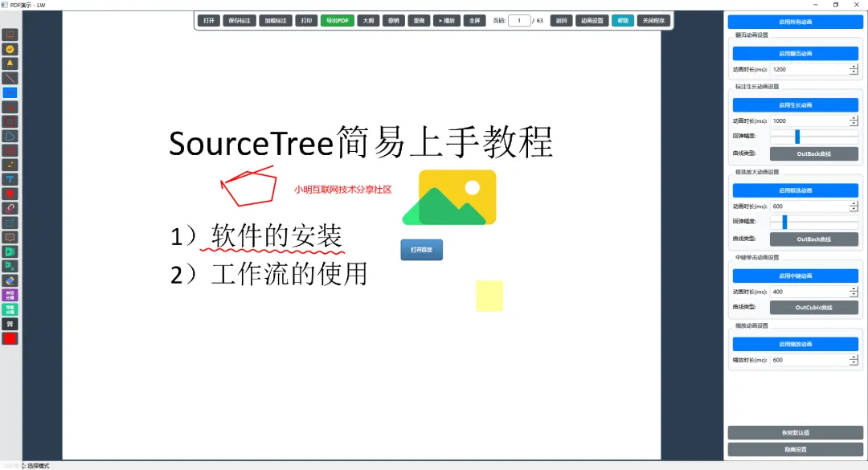Click the yellow sticky note square on slide

click(x=489, y=296)
